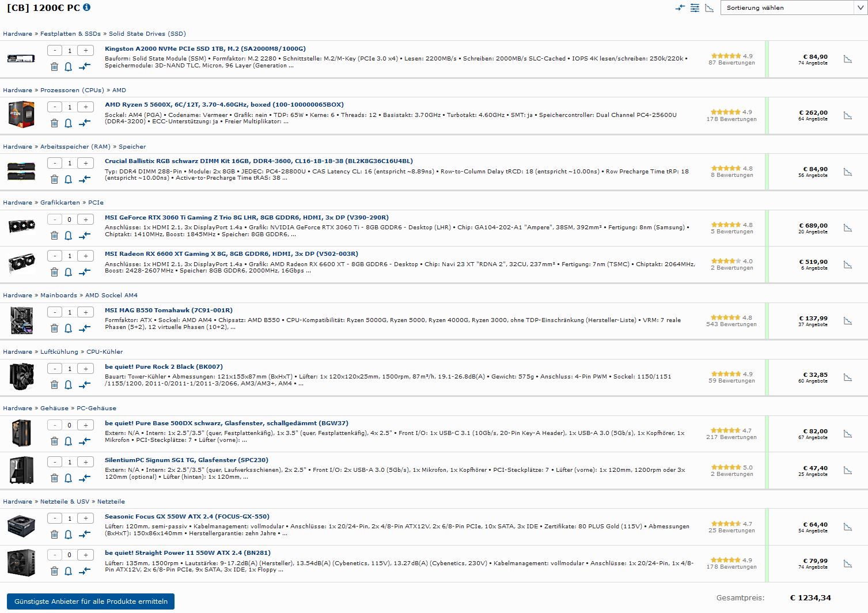
Task: Go to the Grafikkarten breadcrumb
Action: [61, 203]
